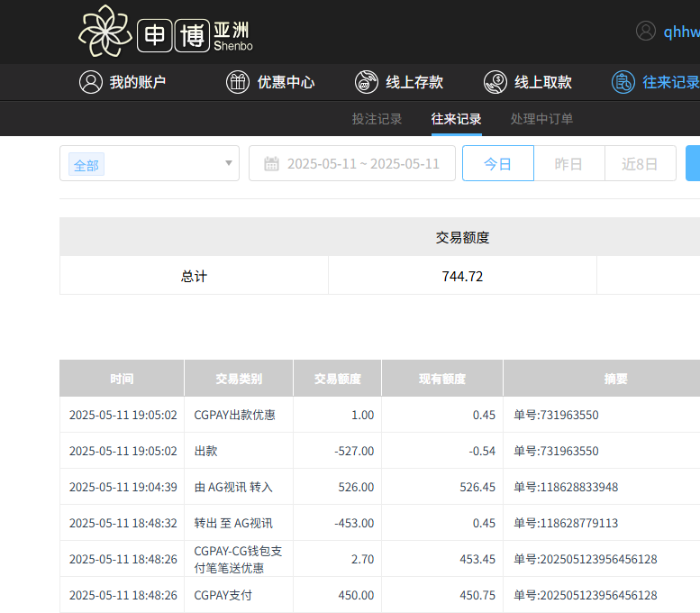Screen dimensions: 700x613
Task: Click the 线上存款 deposit icon
Action: click(x=366, y=82)
